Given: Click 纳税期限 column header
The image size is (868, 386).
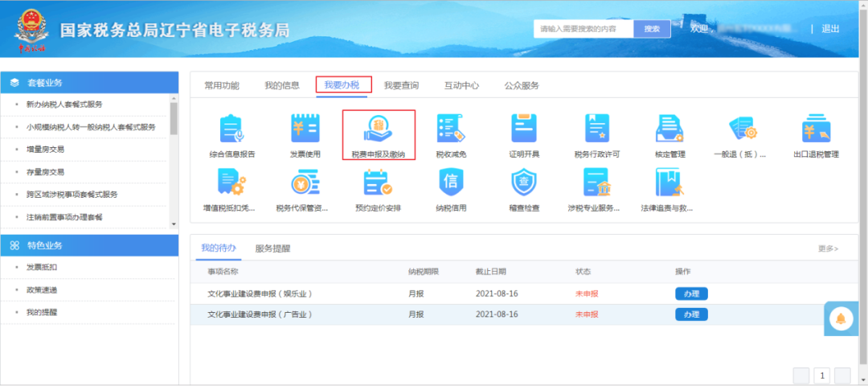Looking at the screenshot, I should (424, 272).
